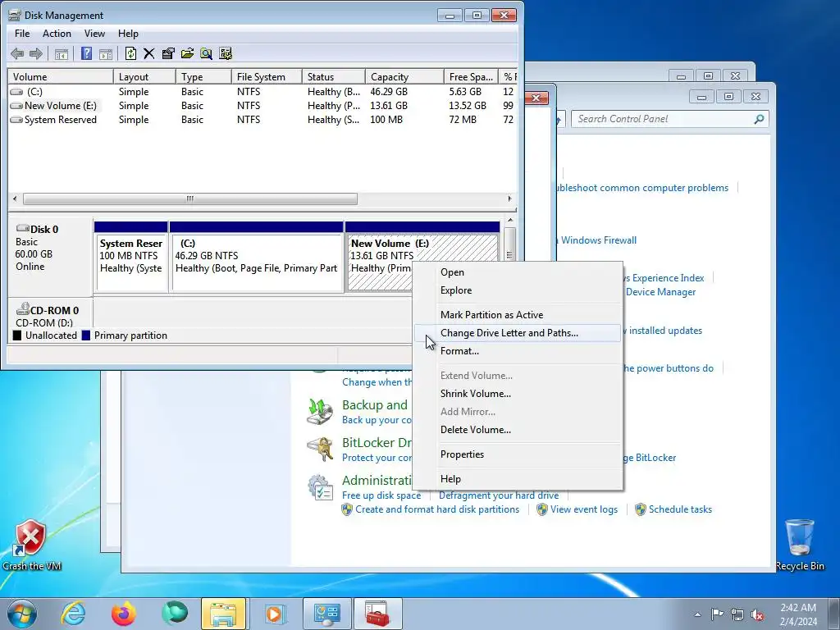Open the Action menu
Image resolution: width=840 pixels, height=630 pixels.
click(x=57, y=34)
